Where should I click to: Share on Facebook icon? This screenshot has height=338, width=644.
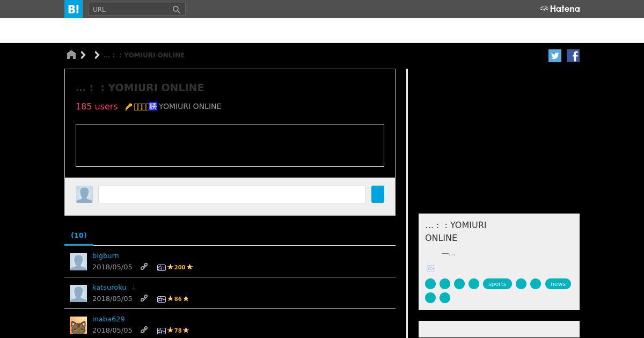(x=573, y=56)
